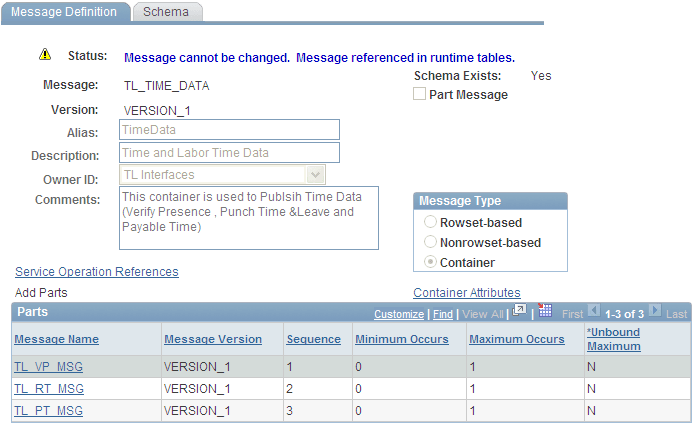Screen dimensions: 699x428
Task: Select Rowset-based message type
Action: coord(430,222)
